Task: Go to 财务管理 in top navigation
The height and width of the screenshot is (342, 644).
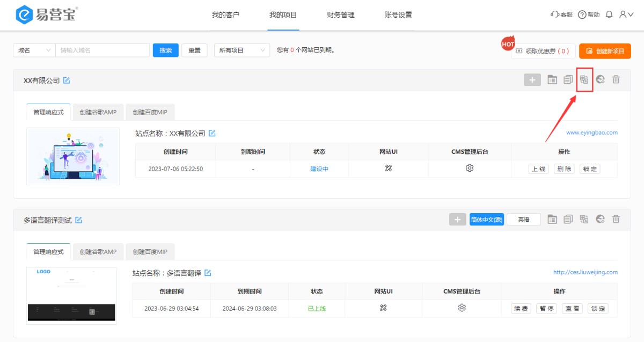Action: coord(341,15)
